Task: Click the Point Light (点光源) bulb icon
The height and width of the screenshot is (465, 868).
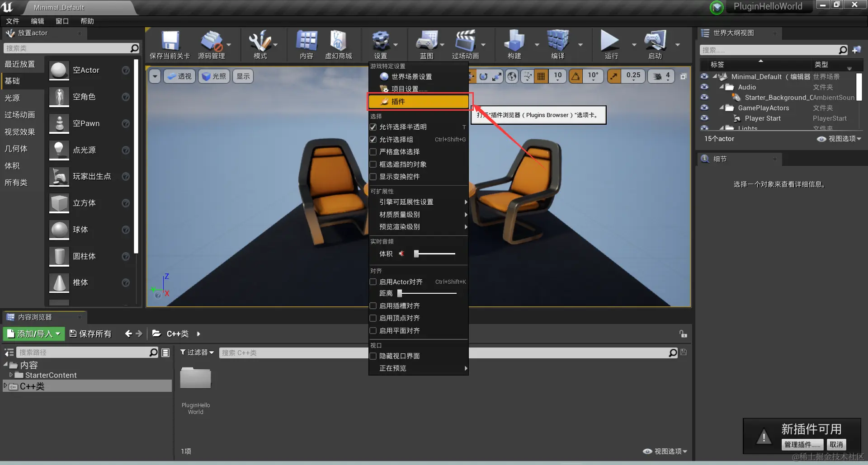Action: [59, 150]
